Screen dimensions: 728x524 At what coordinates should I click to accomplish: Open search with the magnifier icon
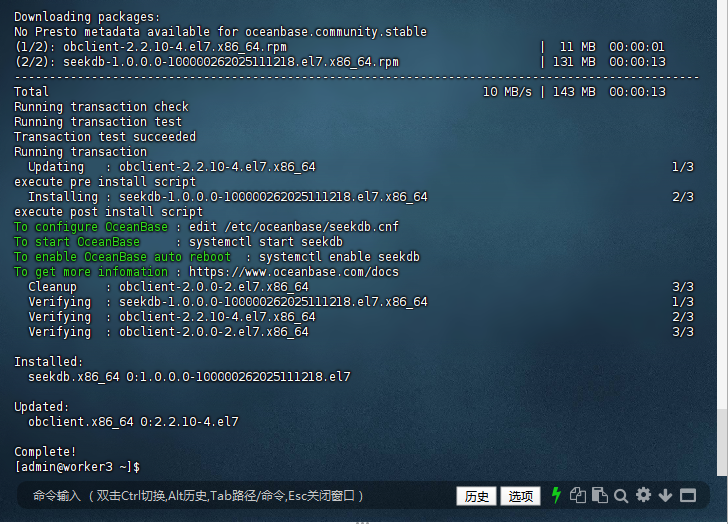click(x=621, y=495)
